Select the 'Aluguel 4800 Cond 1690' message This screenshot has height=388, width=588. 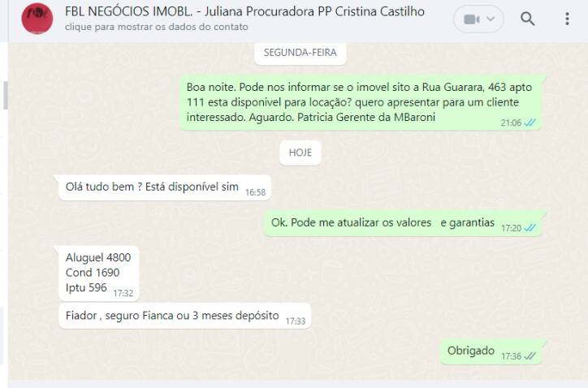pyautogui.click(x=99, y=274)
